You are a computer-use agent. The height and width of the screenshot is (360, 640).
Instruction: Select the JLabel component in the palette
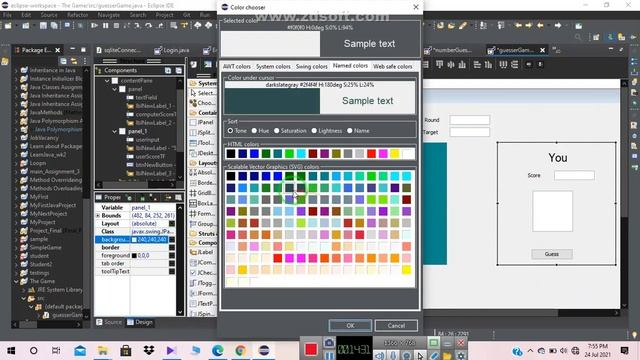tap(202, 252)
